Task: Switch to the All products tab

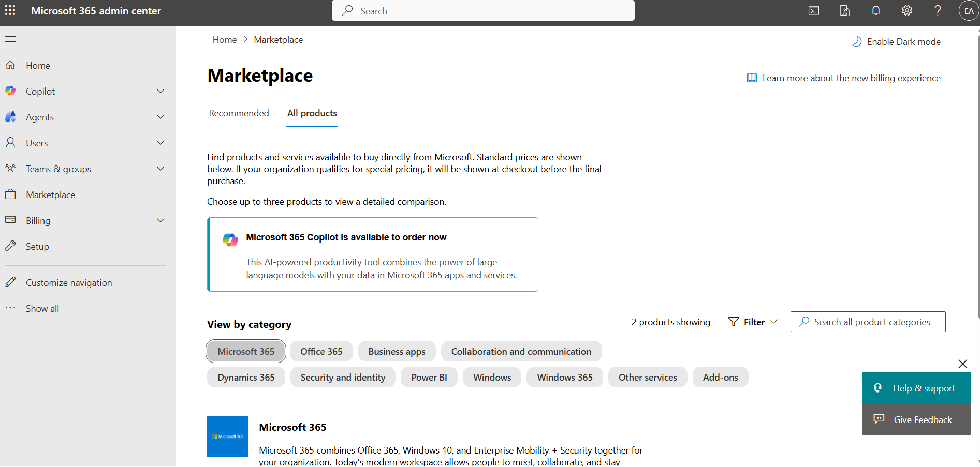Action: click(x=312, y=113)
